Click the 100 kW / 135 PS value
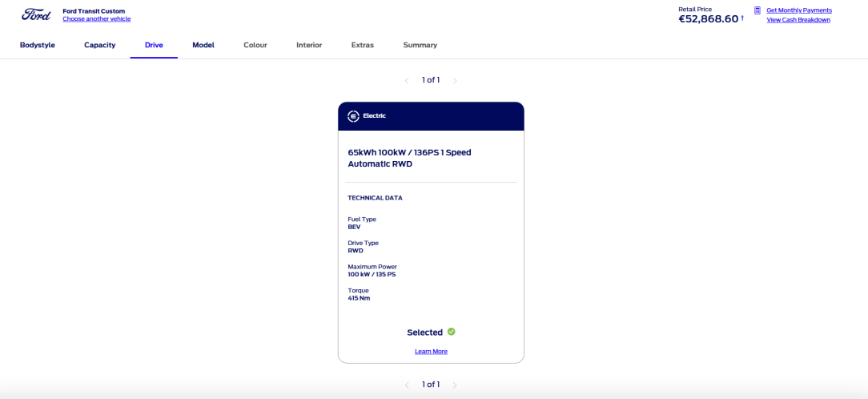The image size is (868, 399). [x=372, y=274]
